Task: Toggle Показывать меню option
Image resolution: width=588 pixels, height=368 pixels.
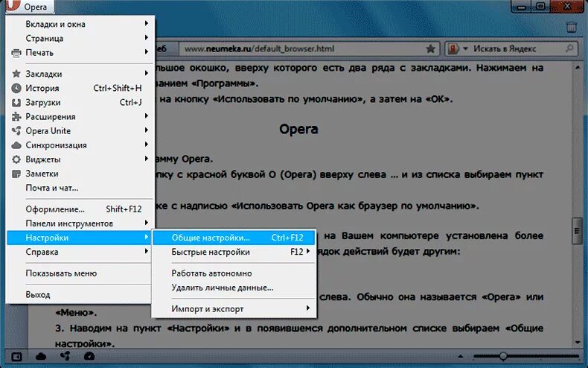Action: (x=80, y=273)
